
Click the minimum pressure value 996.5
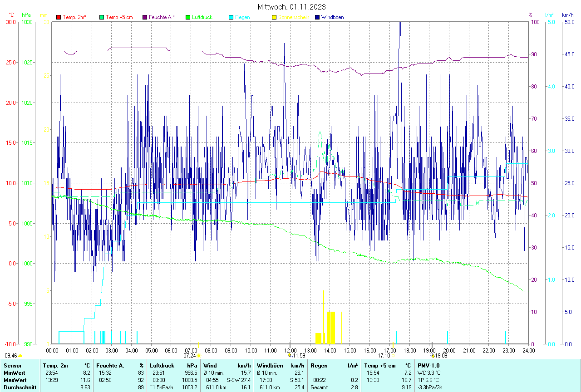point(190,372)
